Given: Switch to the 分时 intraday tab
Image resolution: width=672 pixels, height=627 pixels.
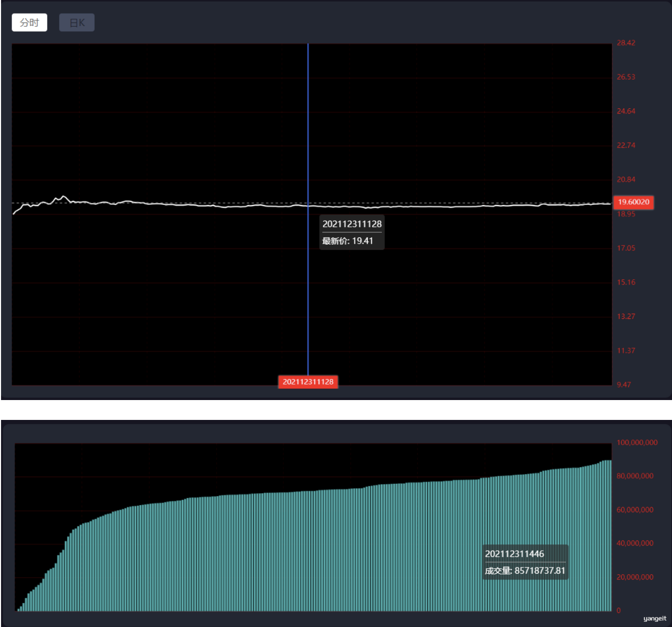Looking at the screenshot, I should (29, 22).
